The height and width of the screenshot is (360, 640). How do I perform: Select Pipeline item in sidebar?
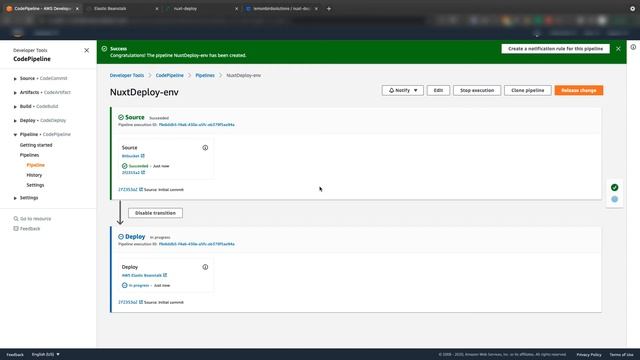(x=36, y=165)
